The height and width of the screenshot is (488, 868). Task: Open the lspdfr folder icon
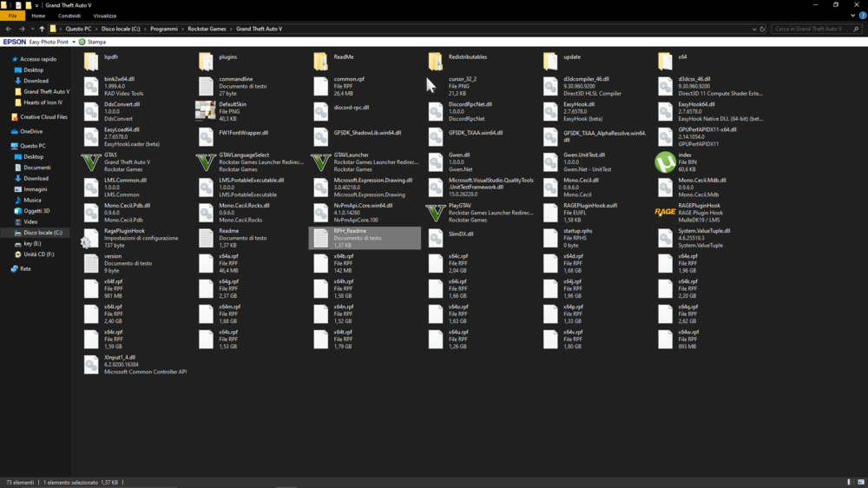(91, 61)
